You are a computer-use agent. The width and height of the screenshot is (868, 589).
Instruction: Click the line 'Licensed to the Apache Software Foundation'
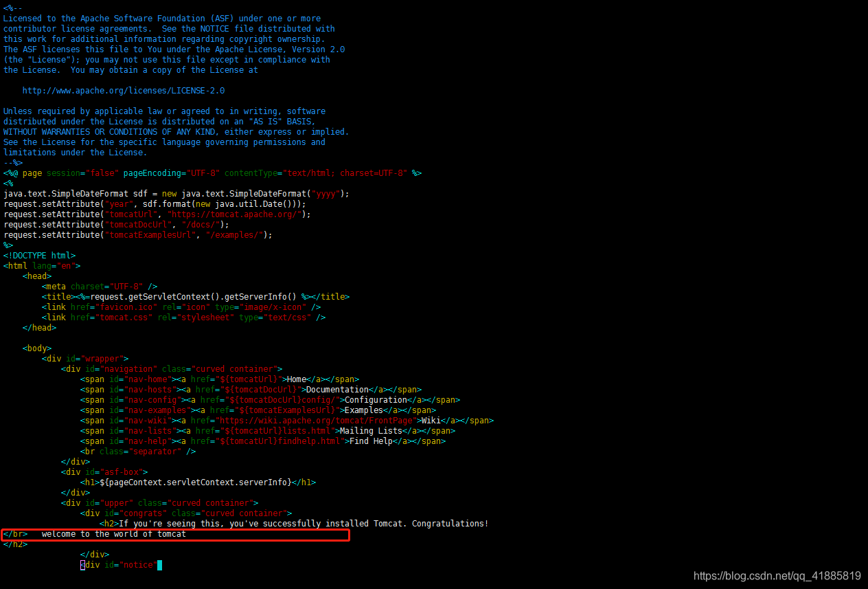(x=162, y=19)
